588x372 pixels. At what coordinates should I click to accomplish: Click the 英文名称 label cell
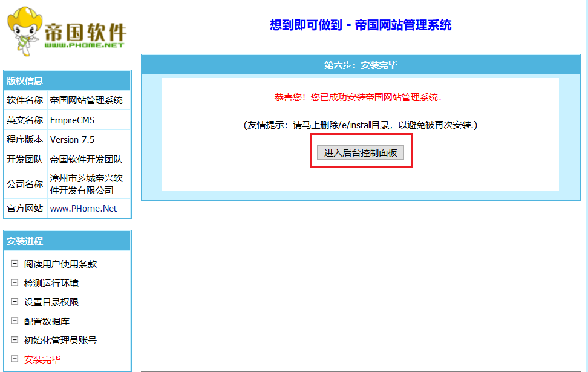(25, 120)
